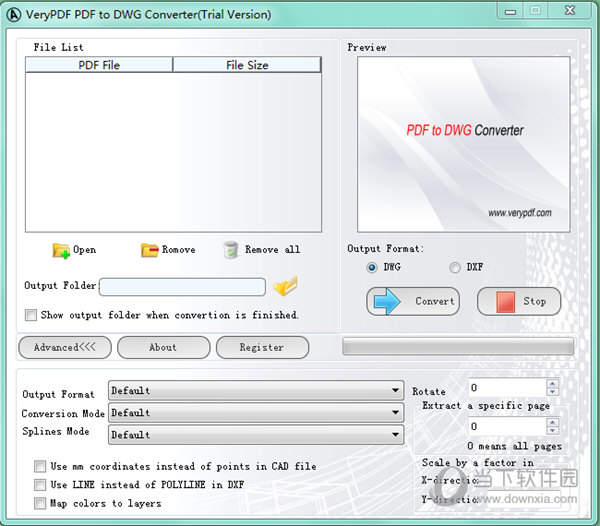Increase the Rotate value with up arrow
Viewport: 600px width, 526px height.
pyautogui.click(x=553, y=383)
